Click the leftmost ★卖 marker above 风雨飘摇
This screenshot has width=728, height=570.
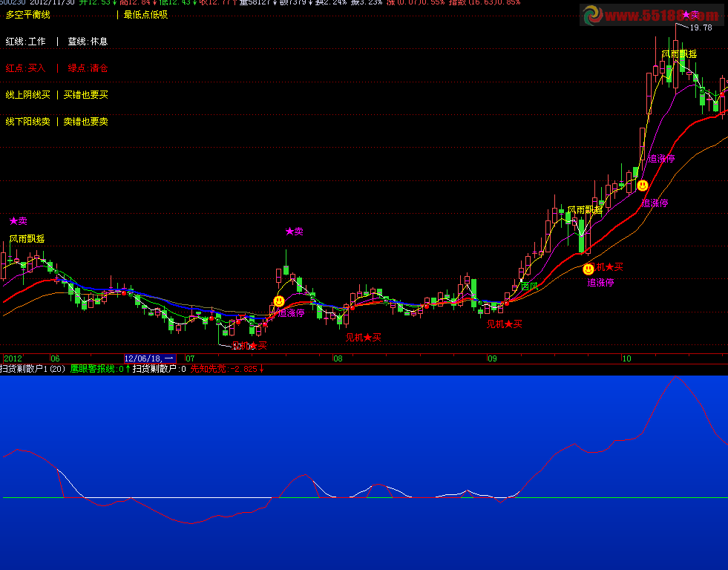(18, 221)
